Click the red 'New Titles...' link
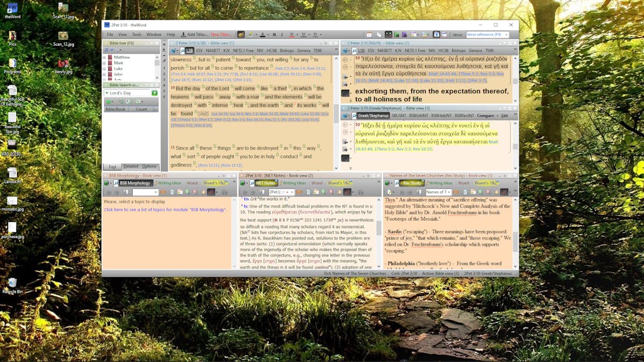Viewport: 644px width, 362px height. click(221, 35)
